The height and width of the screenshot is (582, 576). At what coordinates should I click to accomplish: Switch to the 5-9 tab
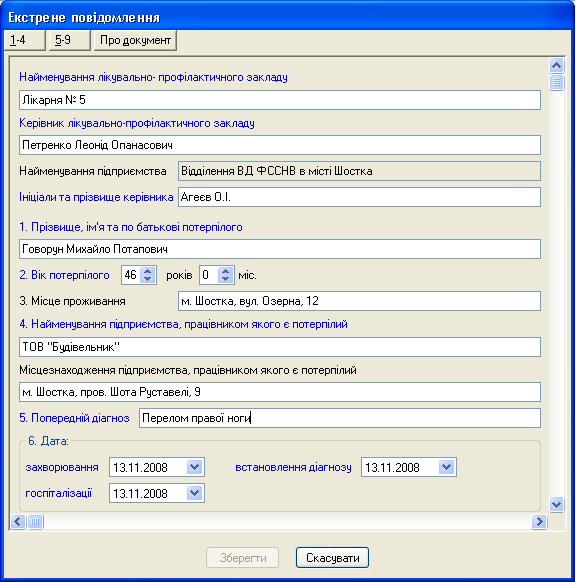[69, 40]
